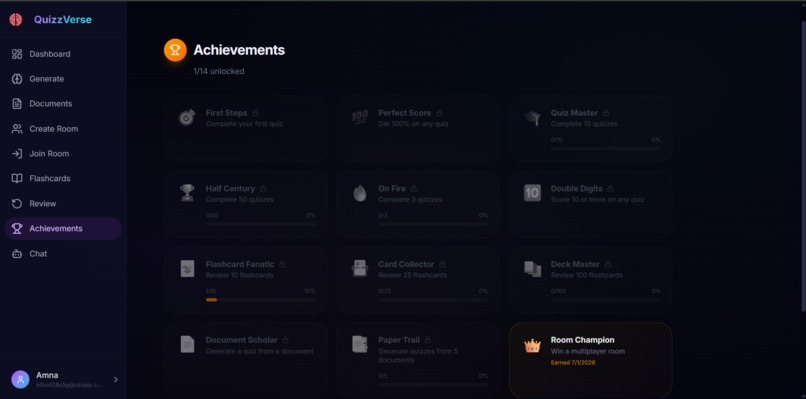The width and height of the screenshot is (806, 399).
Task: Click the Deck Master stacked cards icon
Action: click(533, 268)
